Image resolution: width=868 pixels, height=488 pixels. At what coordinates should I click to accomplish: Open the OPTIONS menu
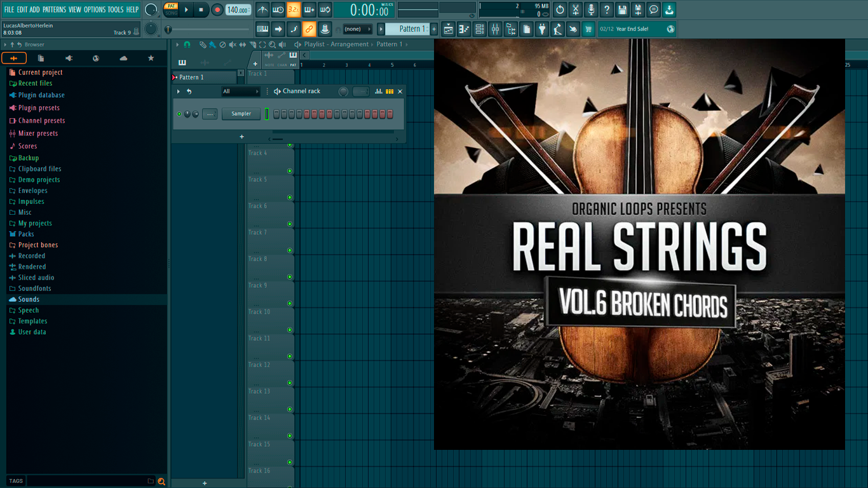click(x=95, y=10)
